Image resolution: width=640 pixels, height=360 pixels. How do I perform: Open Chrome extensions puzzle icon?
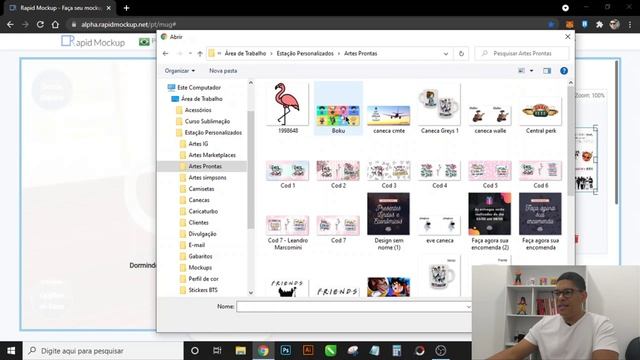tap(599, 24)
